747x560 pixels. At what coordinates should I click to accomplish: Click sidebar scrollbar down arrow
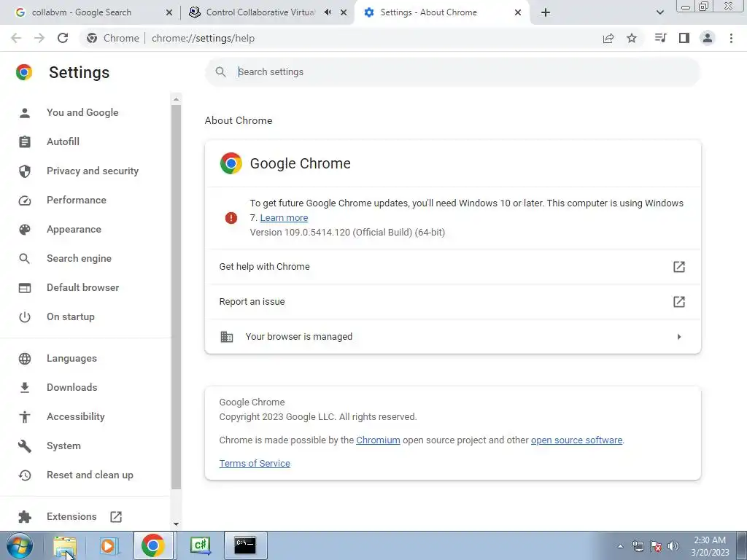pyautogui.click(x=177, y=524)
